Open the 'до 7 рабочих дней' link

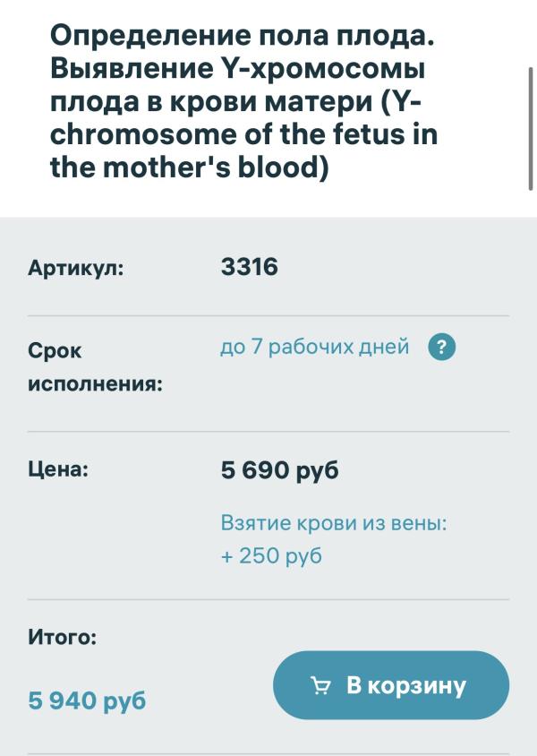click(314, 347)
